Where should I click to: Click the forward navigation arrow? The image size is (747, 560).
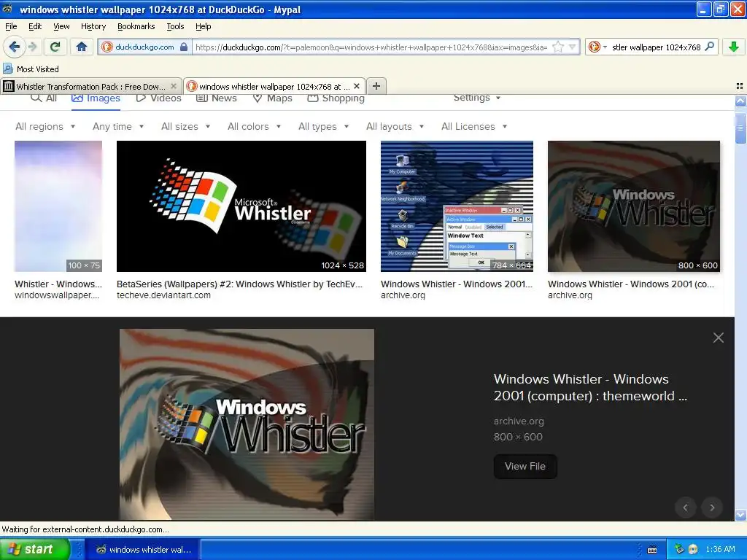[32, 47]
